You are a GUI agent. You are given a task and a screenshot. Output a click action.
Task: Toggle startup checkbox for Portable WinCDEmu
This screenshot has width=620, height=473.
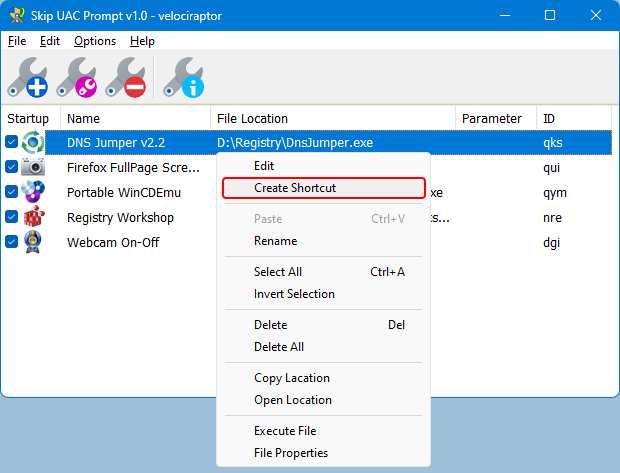pyautogui.click(x=11, y=192)
